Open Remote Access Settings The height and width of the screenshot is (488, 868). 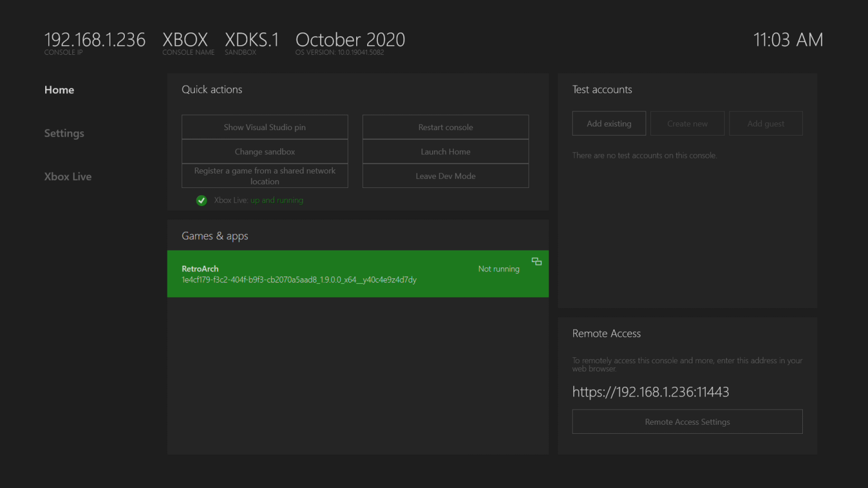[x=687, y=421]
